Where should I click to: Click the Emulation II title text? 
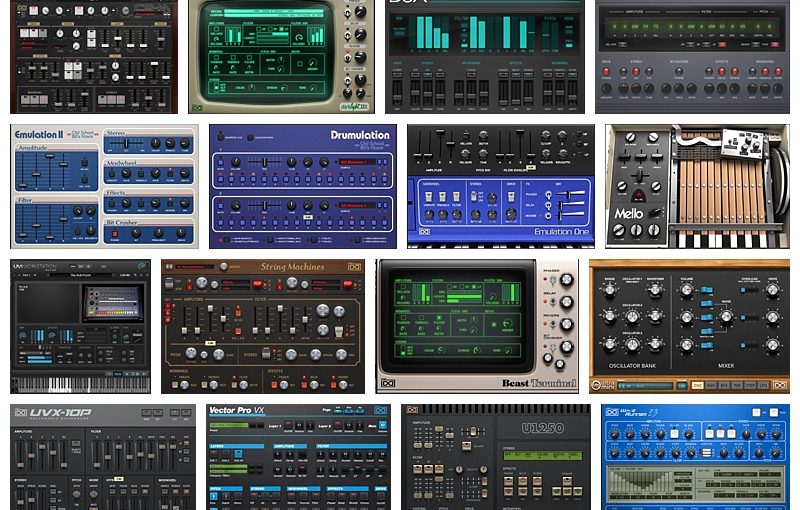pyautogui.click(x=39, y=135)
